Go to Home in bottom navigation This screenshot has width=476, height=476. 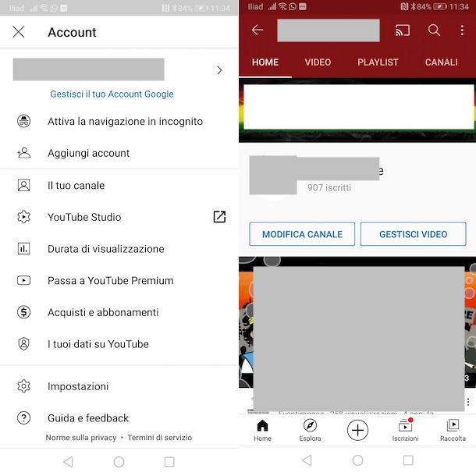(x=262, y=431)
